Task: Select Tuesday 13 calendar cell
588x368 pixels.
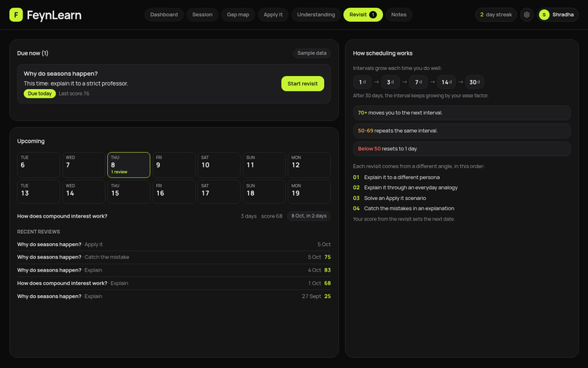Action: (x=38, y=191)
